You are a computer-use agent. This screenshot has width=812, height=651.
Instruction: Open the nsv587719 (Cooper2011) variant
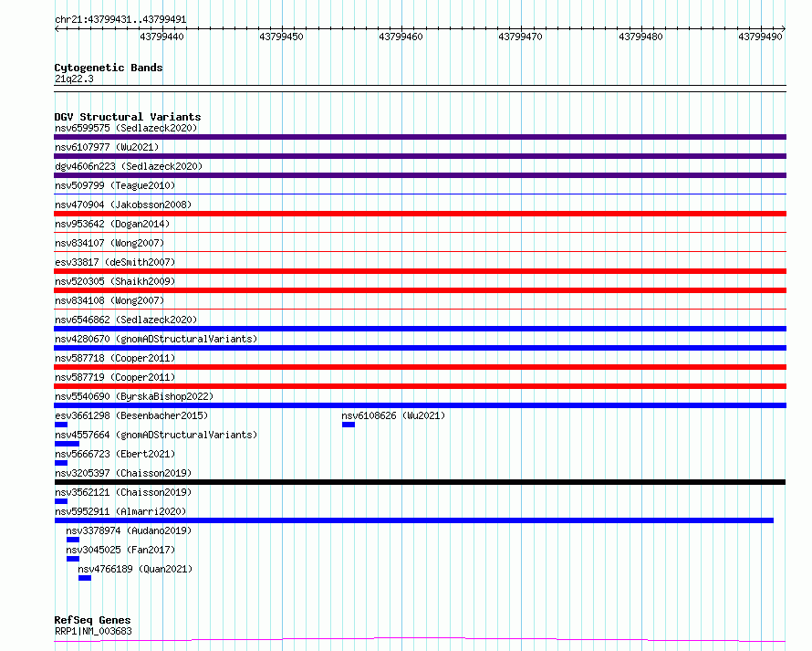(x=115, y=377)
